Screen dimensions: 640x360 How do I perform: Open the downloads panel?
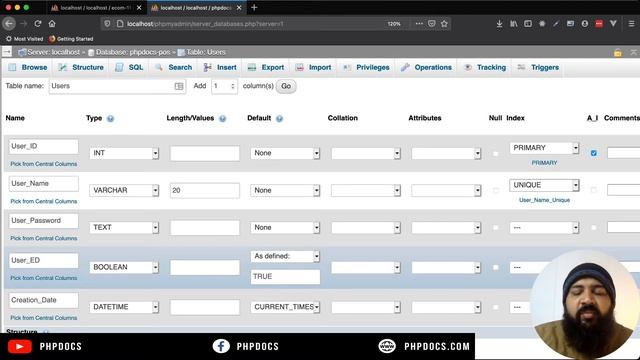pos(499,24)
